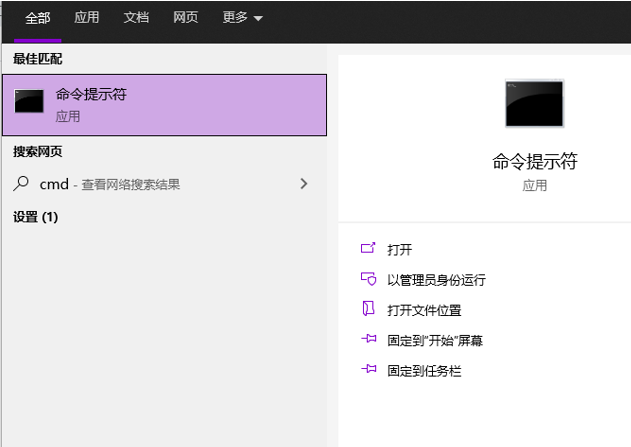Switch to the 网页 tab
631x447 pixels.
186,18
